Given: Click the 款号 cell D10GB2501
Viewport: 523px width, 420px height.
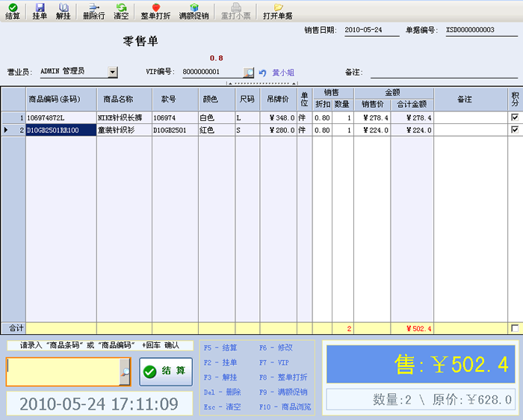Looking at the screenshot, I should click(176, 130).
